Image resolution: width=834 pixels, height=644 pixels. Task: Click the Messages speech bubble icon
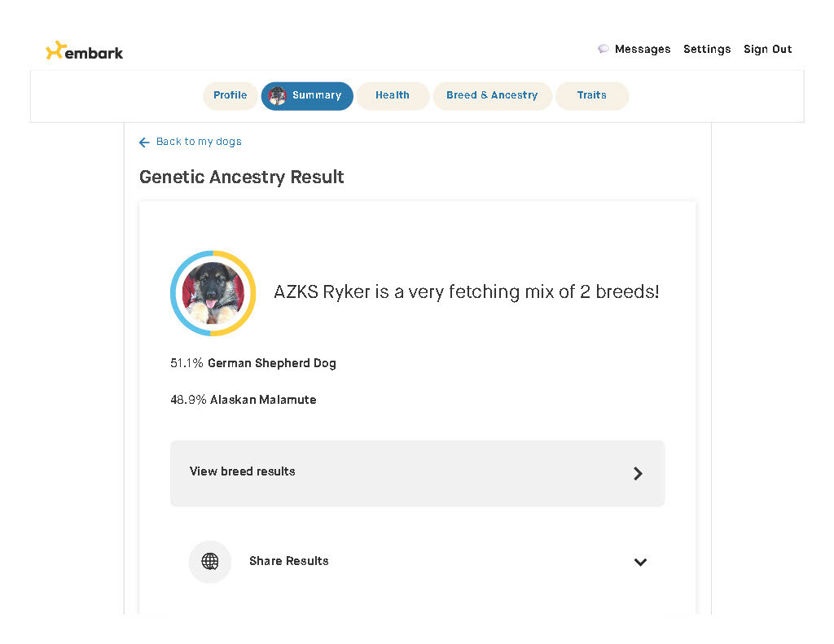click(x=604, y=49)
